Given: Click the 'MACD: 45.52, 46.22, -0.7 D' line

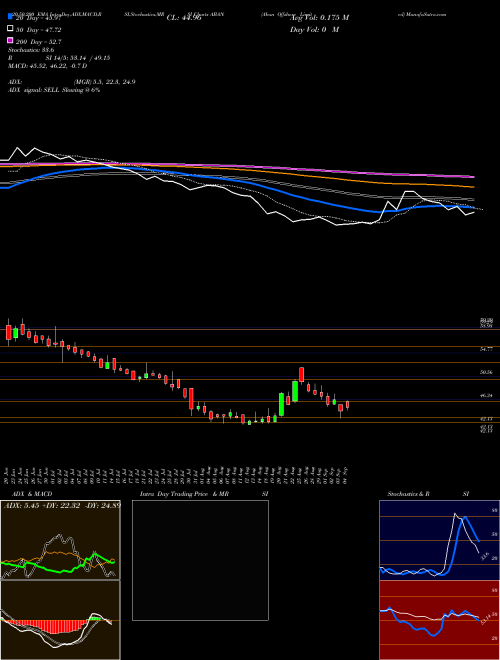Looking at the screenshot, I should click(x=47, y=66).
